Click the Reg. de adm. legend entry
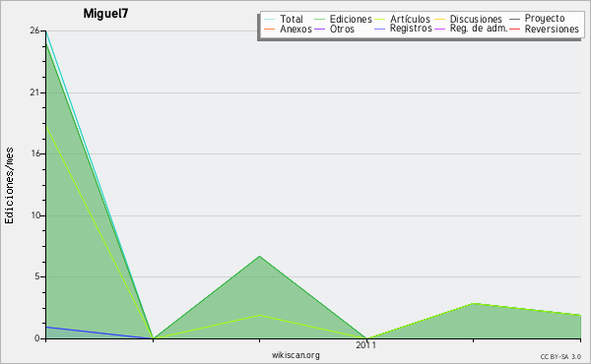Image resolution: width=591 pixels, height=364 pixels. pos(471,29)
